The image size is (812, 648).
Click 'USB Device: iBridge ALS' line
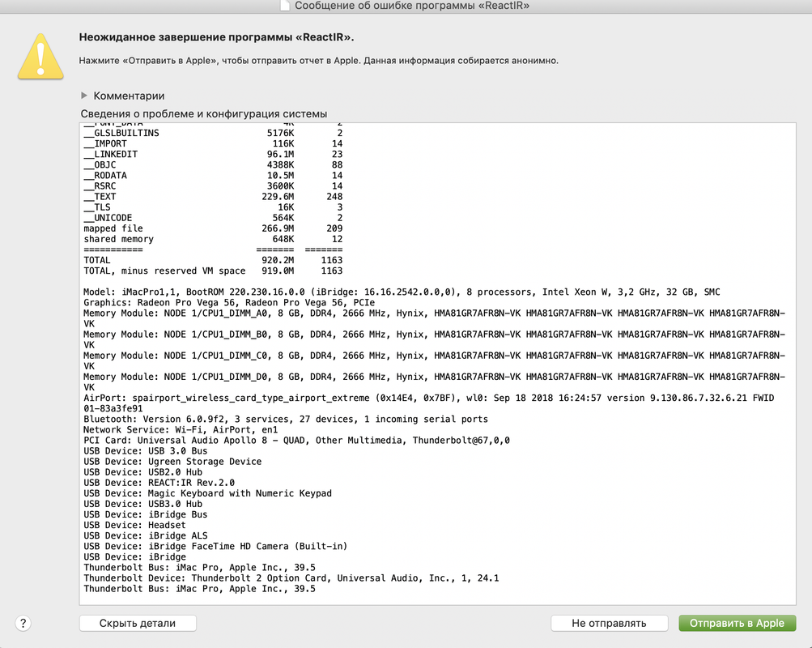coord(145,536)
